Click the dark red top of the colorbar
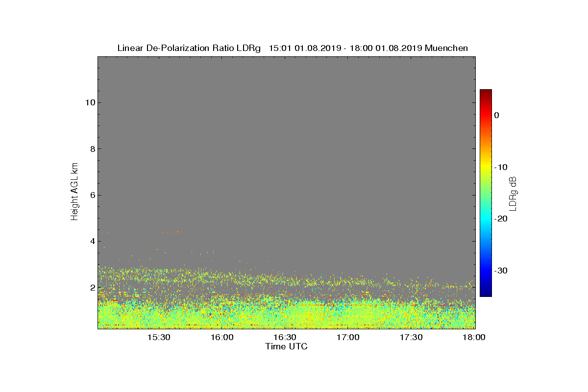This screenshot has width=588, height=392. click(x=486, y=92)
